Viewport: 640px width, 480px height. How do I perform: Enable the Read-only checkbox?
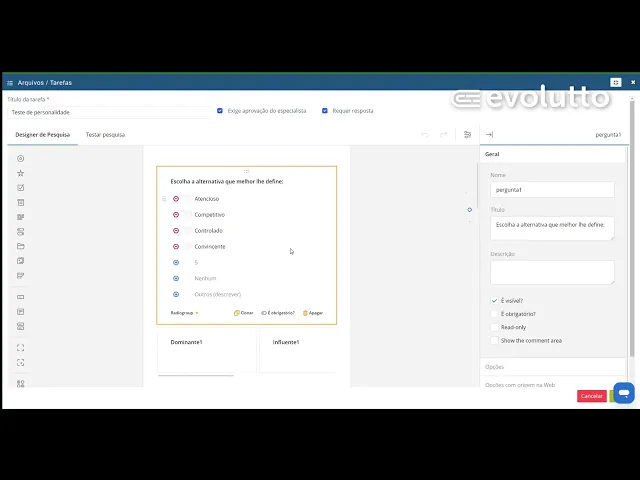tap(494, 327)
